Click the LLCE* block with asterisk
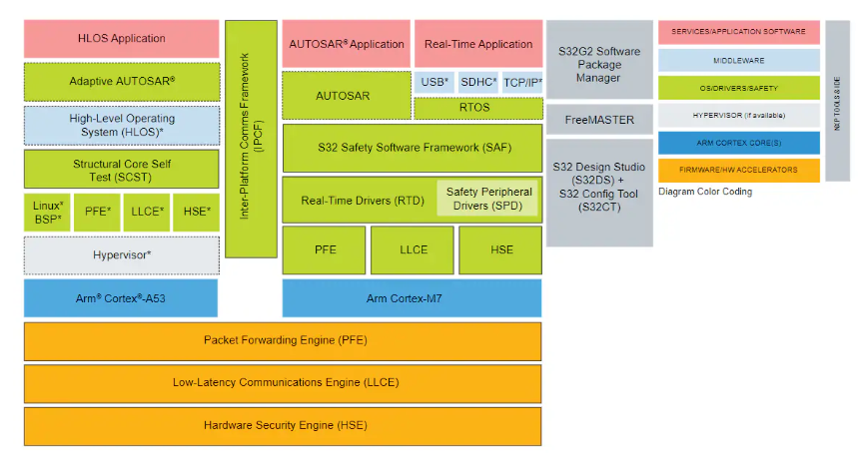Viewport: 868px width, 472px height. (147, 213)
